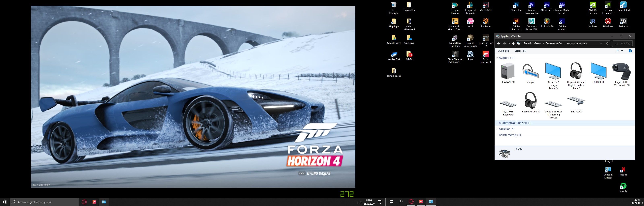Viewport: 644px width, 206px height.
Task: Click the Adobe Illustrator desktop icon
Action: click(516, 24)
